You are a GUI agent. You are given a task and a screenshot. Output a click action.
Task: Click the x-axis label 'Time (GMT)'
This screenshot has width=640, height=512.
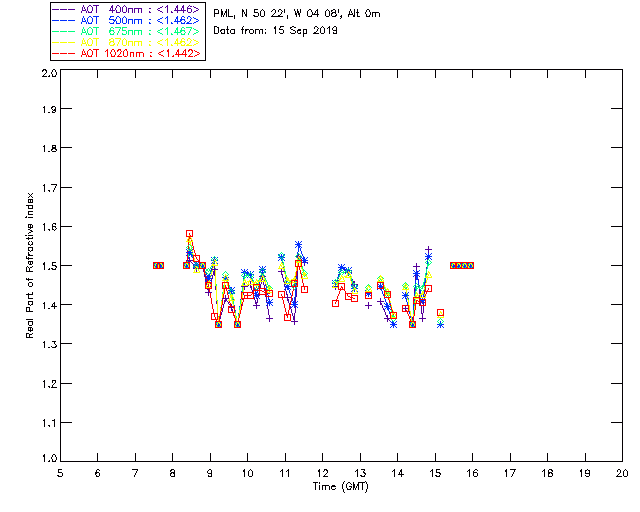click(x=340, y=487)
